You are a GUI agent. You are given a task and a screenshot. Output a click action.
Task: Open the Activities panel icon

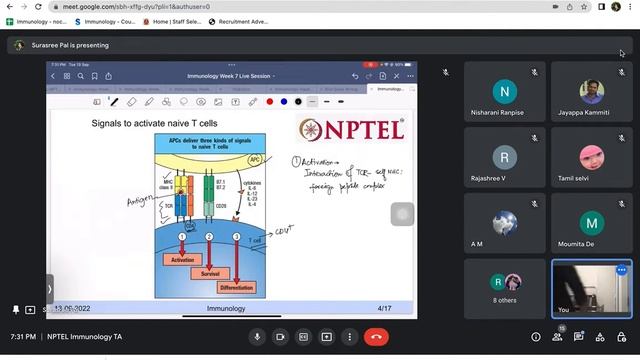coord(600,337)
